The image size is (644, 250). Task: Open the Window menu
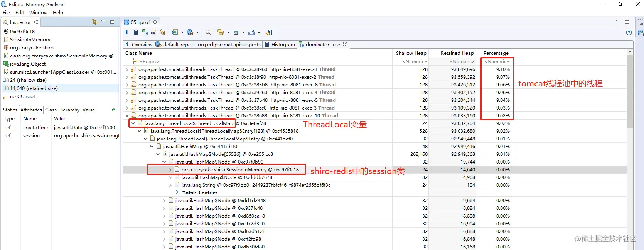pos(38,12)
